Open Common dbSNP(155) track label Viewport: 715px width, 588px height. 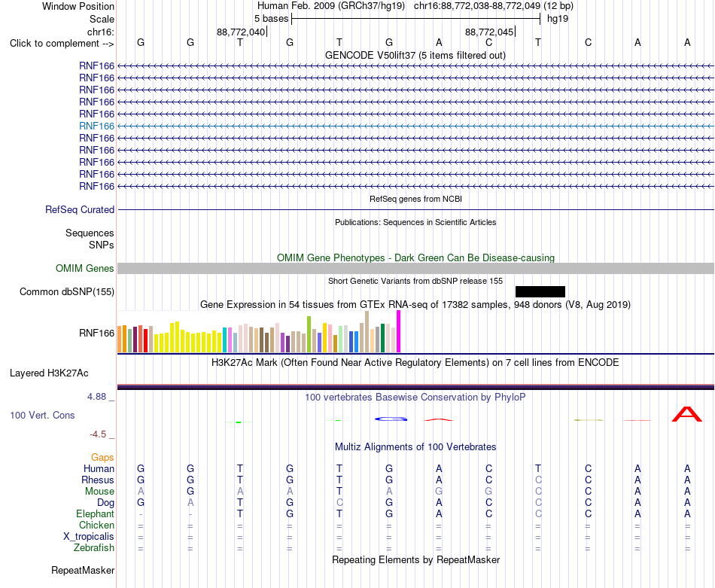click(66, 292)
